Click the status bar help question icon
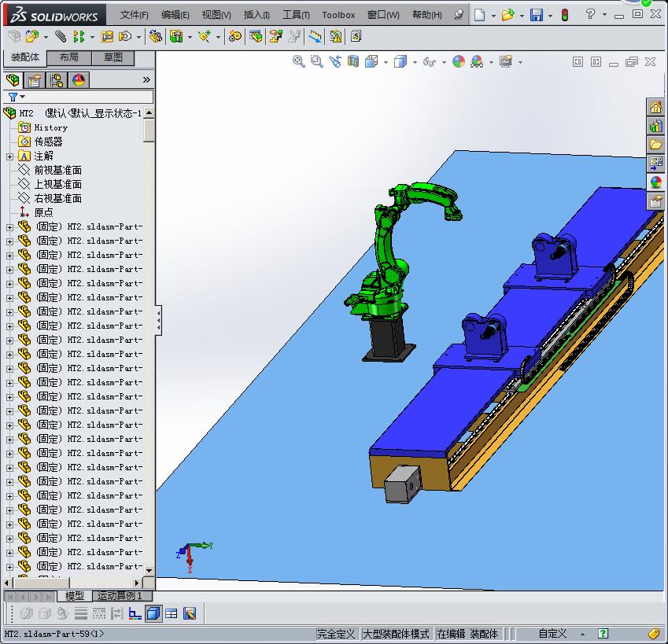668x644 pixels. tap(603, 634)
